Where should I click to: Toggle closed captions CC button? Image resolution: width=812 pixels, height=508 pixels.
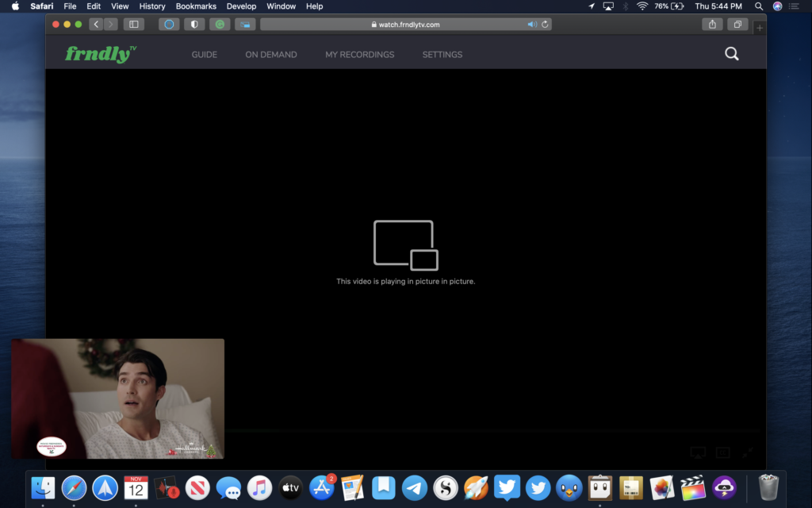[x=722, y=452]
